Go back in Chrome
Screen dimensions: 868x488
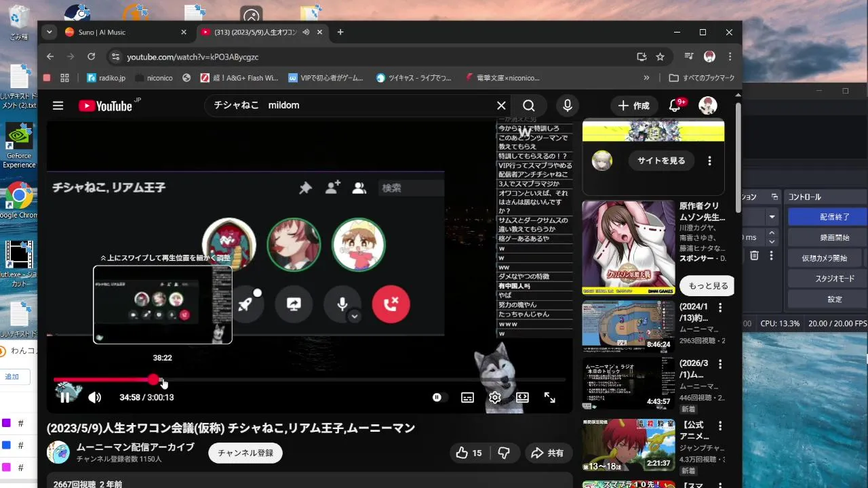click(50, 57)
